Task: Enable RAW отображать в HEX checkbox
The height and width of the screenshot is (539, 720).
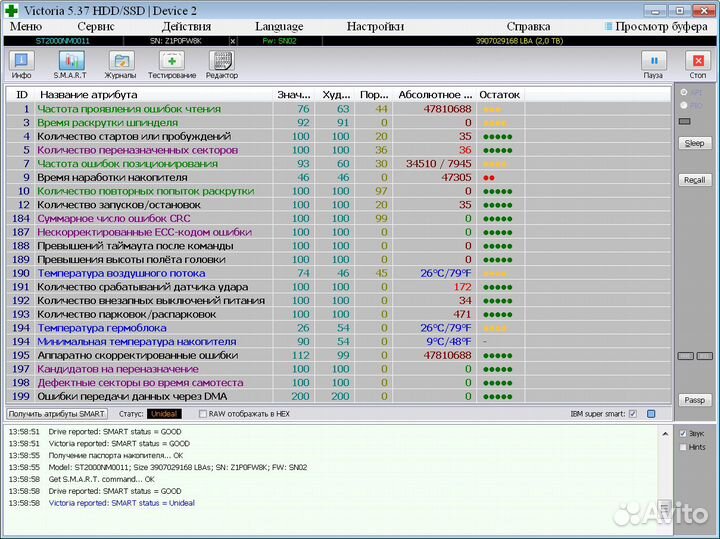Action: point(203,413)
